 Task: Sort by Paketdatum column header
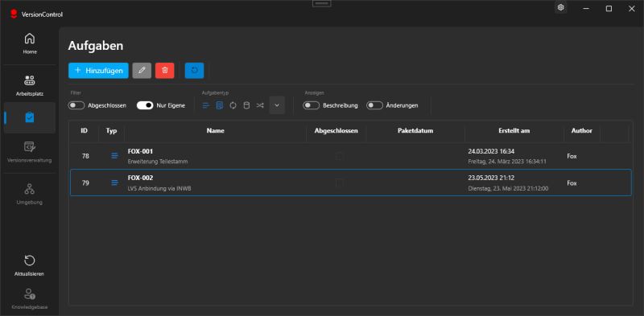tap(415, 131)
